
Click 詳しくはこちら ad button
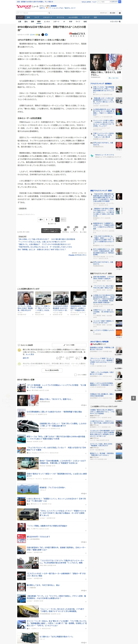[113, 78]
